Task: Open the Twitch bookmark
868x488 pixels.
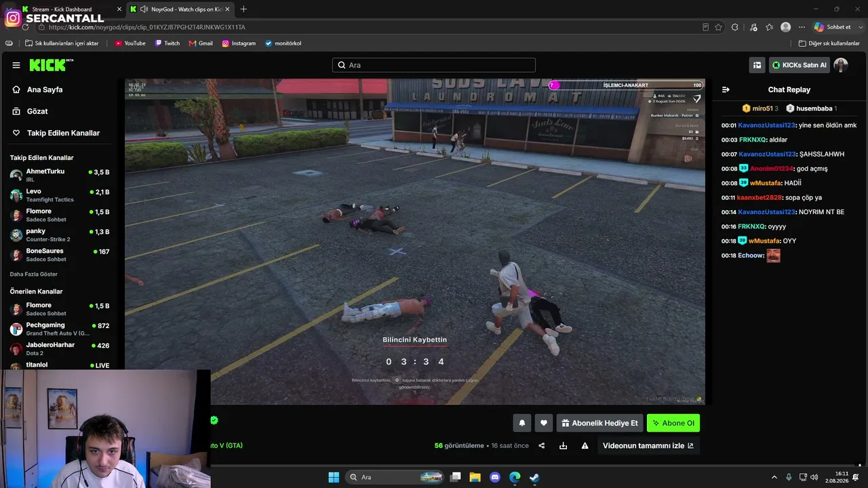Action: pyautogui.click(x=167, y=43)
